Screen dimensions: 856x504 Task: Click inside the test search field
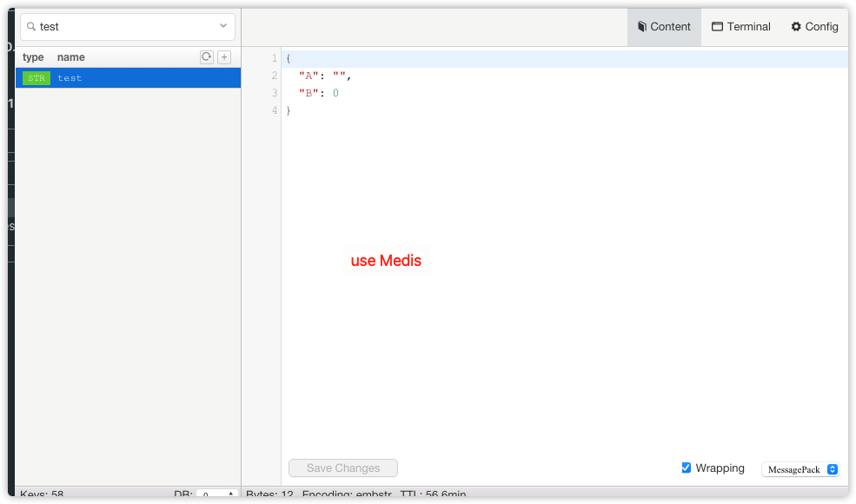113,26
